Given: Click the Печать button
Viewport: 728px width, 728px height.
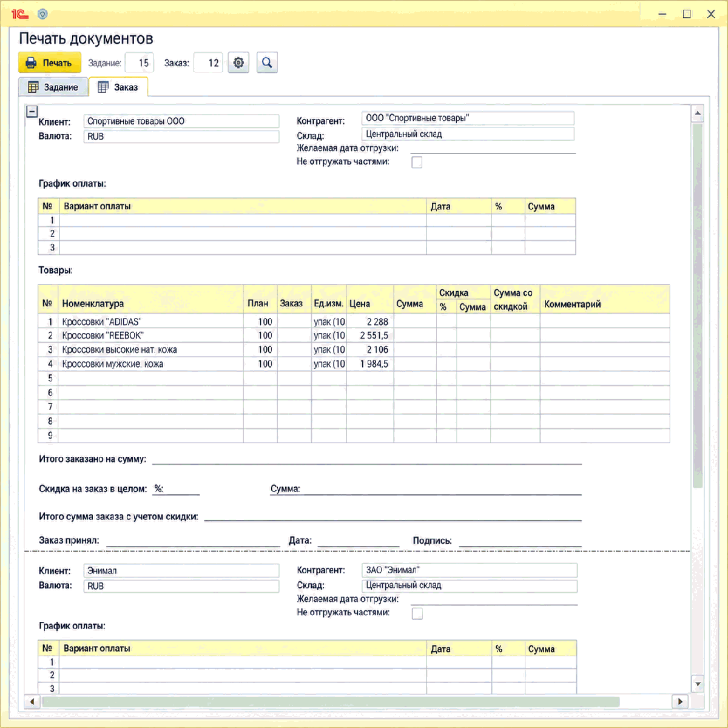Looking at the screenshot, I should click(50, 62).
